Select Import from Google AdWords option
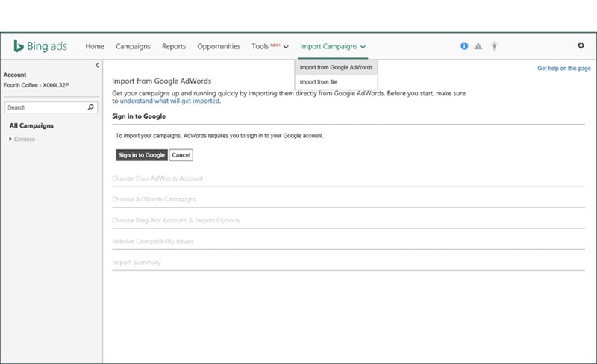Screen dimensions: 597x364 point(336,67)
